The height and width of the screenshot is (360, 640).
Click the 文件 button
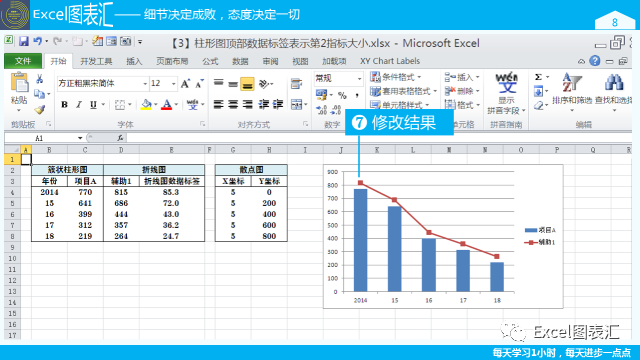[23, 61]
